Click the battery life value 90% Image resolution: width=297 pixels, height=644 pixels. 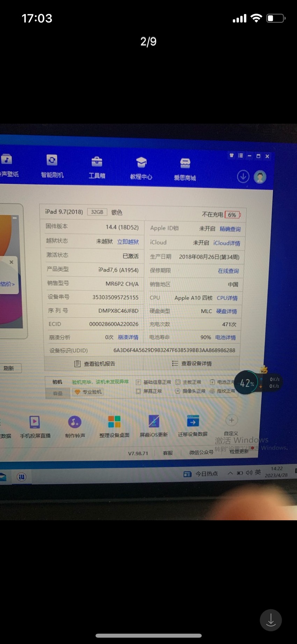click(x=205, y=338)
